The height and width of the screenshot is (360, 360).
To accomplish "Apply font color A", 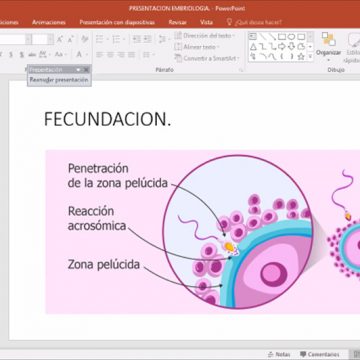I will (79, 54).
